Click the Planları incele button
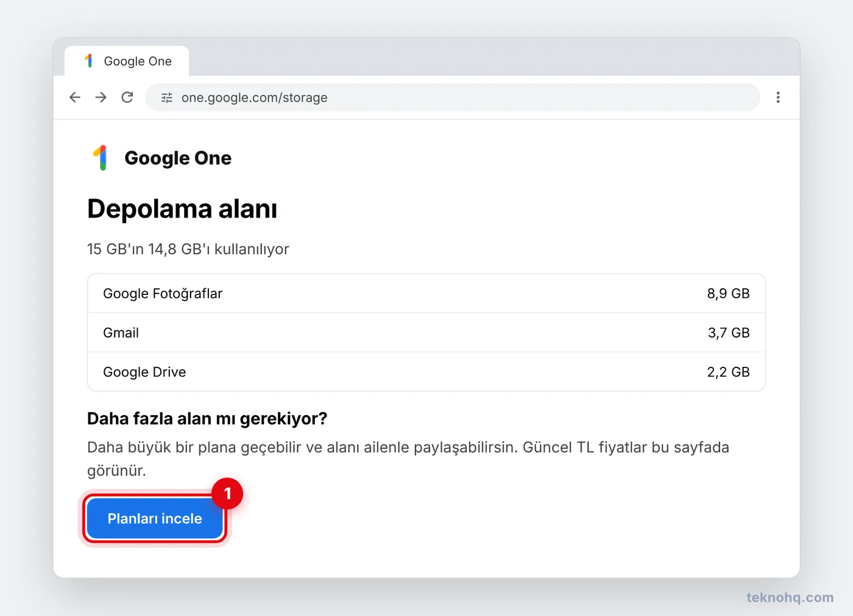853x616 pixels. (x=155, y=519)
